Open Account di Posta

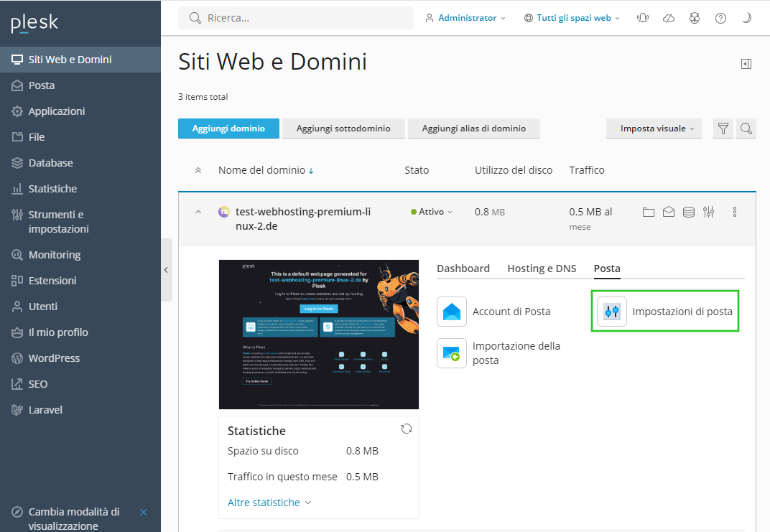pyautogui.click(x=493, y=312)
